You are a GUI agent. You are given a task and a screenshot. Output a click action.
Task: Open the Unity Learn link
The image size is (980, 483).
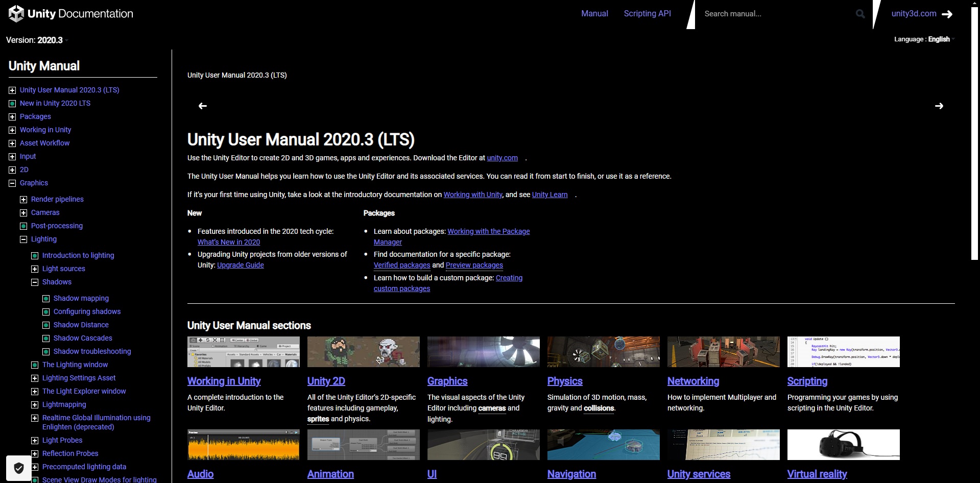549,195
